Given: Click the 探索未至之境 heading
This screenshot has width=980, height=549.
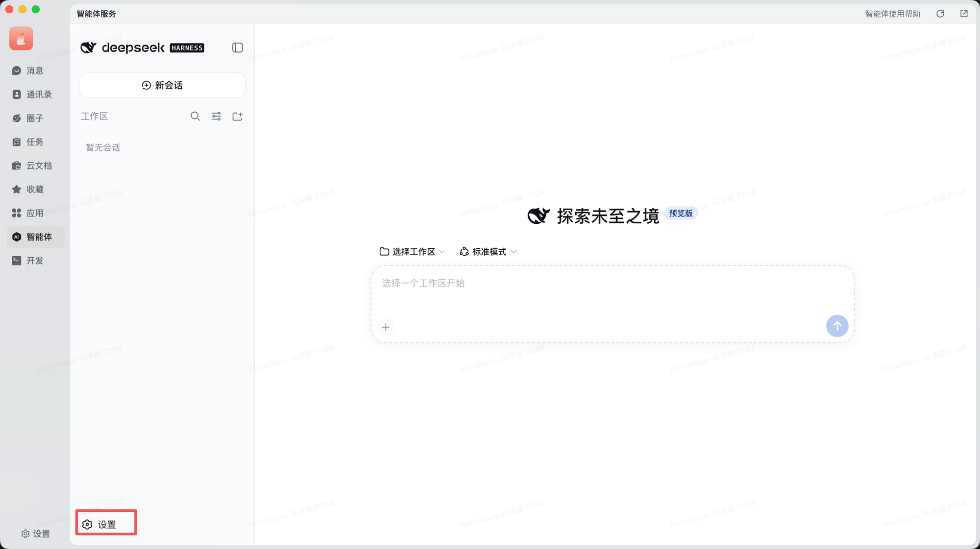Looking at the screenshot, I should click(608, 216).
